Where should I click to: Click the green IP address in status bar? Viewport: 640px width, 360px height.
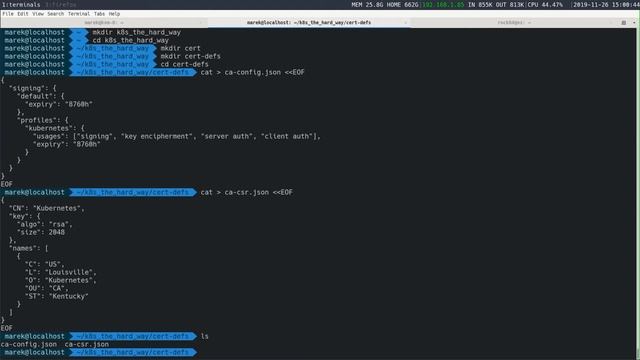(x=443, y=4)
